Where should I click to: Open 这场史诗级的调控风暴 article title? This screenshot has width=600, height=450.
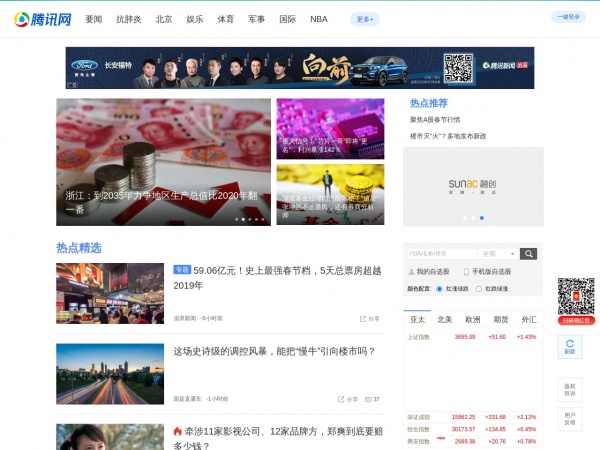point(274,351)
